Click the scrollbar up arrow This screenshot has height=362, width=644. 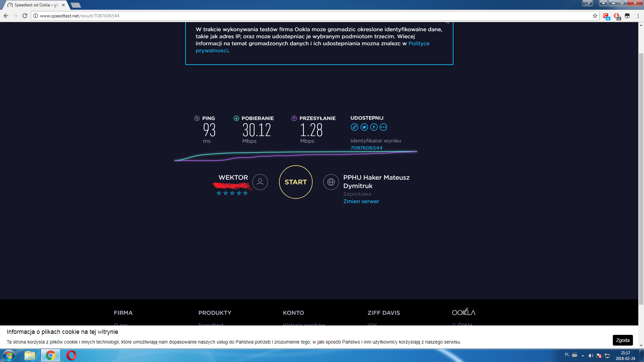641,25
